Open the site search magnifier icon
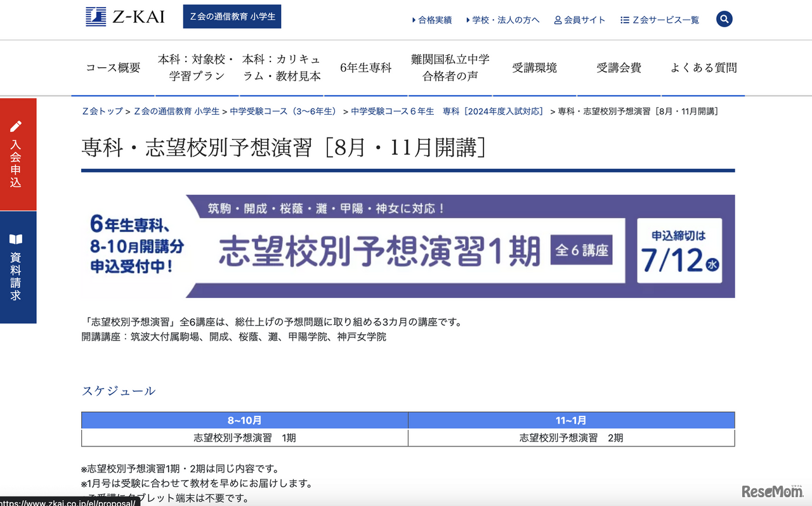This screenshot has height=506, width=812. point(724,19)
